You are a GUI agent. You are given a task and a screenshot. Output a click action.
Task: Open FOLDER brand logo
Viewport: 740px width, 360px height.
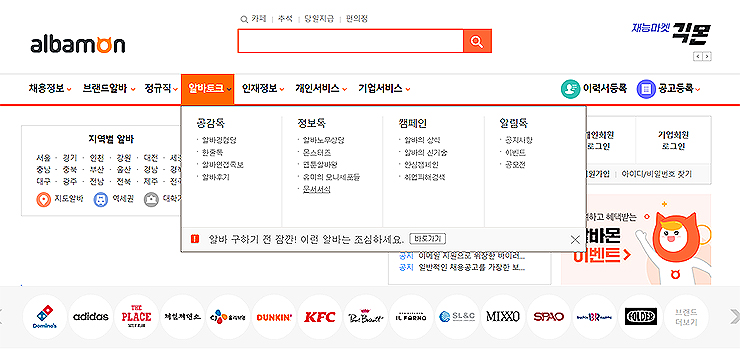pos(640,317)
